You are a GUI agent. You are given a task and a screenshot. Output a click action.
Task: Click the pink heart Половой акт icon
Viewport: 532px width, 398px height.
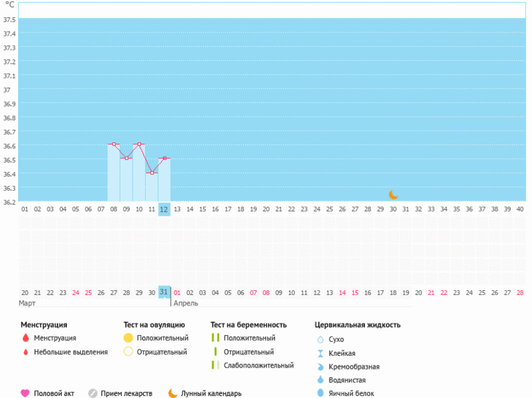point(26,393)
